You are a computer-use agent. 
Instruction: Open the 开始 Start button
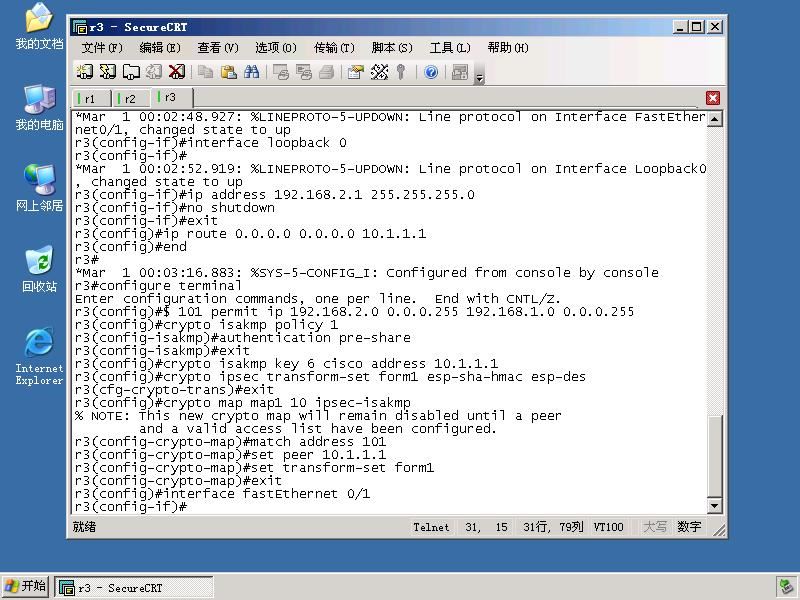tap(25, 586)
